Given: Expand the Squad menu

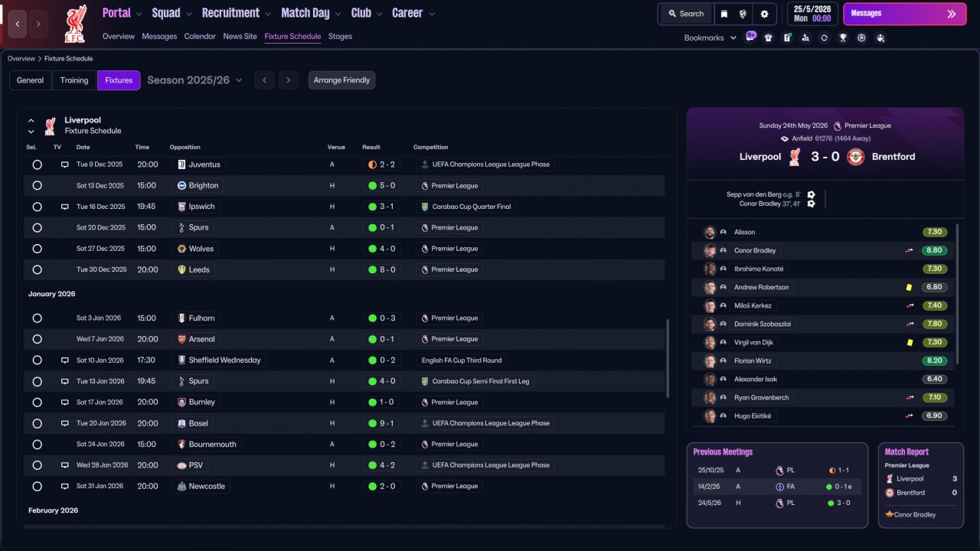Looking at the screenshot, I should pos(171,13).
